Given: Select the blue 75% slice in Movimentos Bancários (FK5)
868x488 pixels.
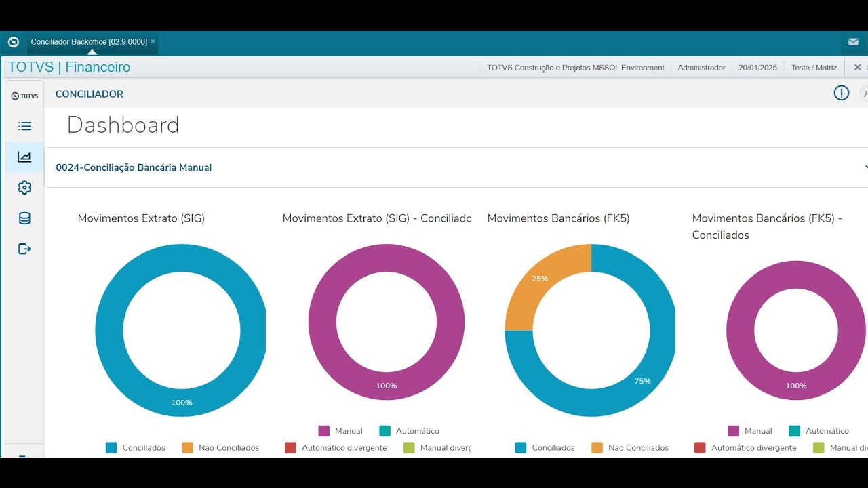Looking at the screenshot, I should pos(642,381).
